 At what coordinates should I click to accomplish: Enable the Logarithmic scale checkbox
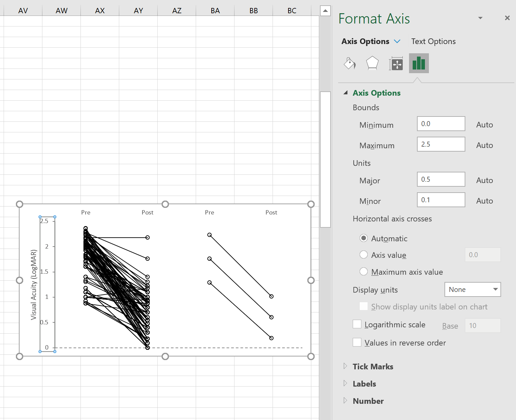tap(357, 324)
